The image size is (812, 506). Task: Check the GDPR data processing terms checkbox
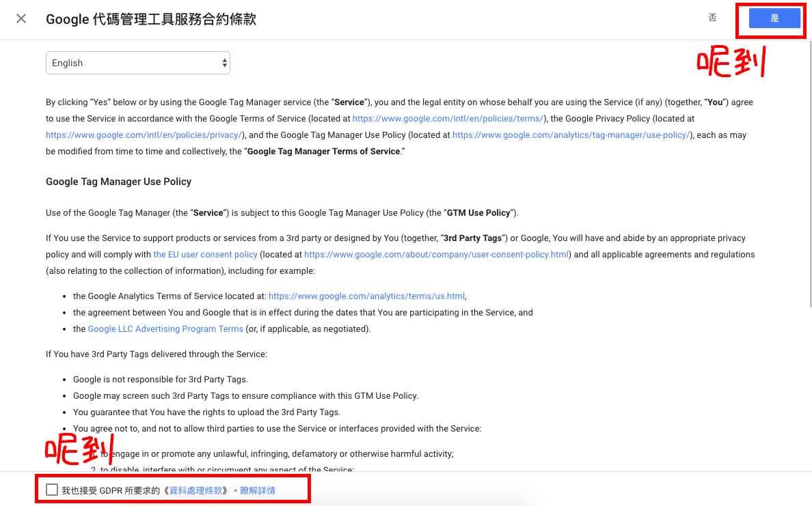coord(52,490)
